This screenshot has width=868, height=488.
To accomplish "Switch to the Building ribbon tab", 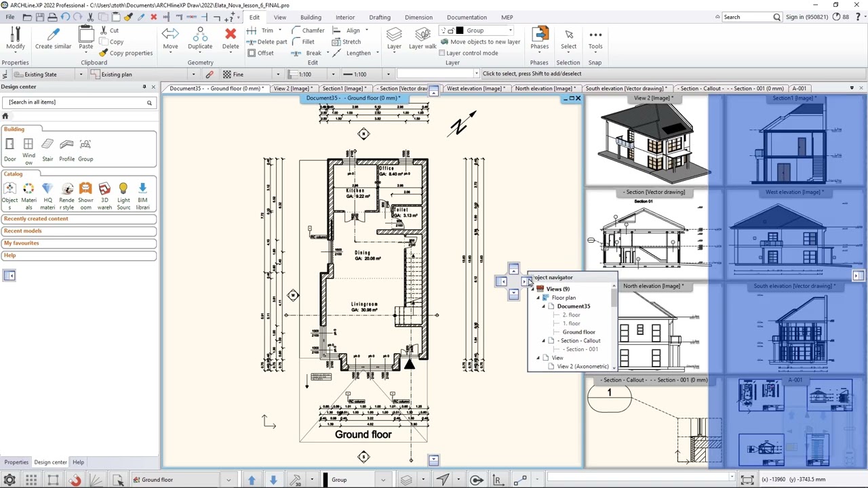I will tap(311, 17).
